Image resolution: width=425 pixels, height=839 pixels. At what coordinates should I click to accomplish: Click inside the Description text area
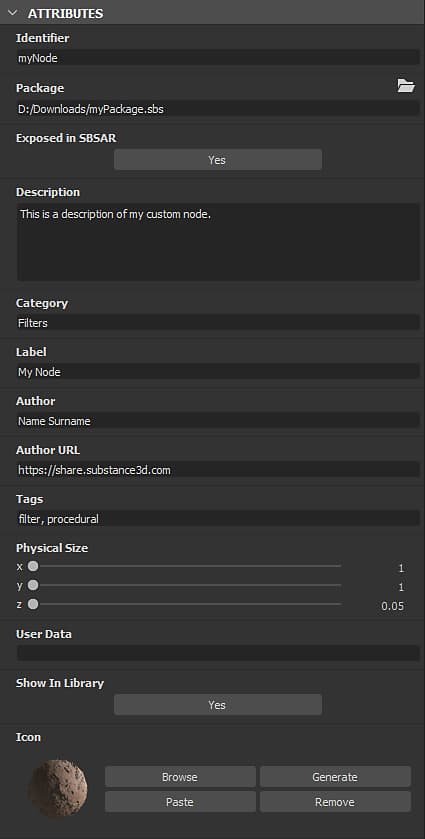[218, 242]
